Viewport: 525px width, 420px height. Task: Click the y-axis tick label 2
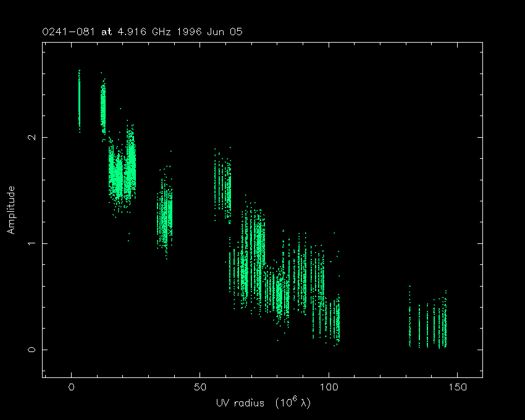[28, 137]
